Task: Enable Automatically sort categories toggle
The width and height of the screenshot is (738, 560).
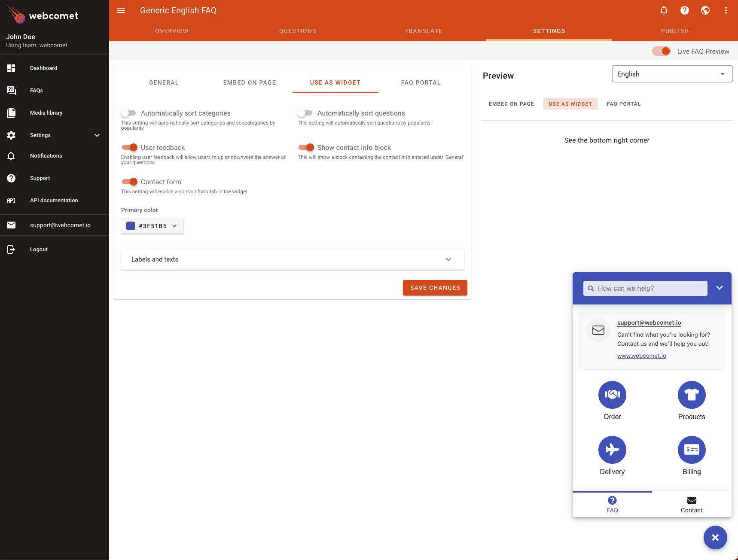Action: pos(128,113)
